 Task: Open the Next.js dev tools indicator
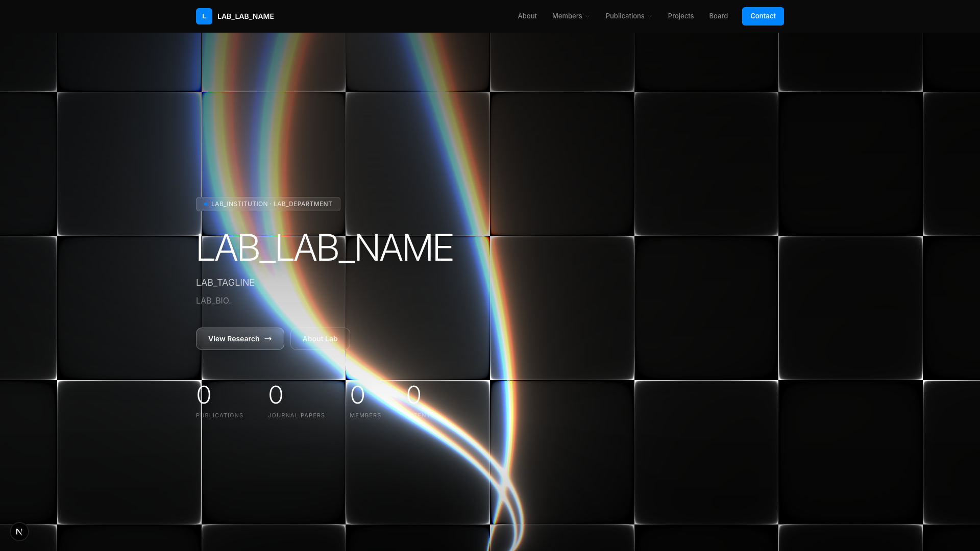pos(19,532)
